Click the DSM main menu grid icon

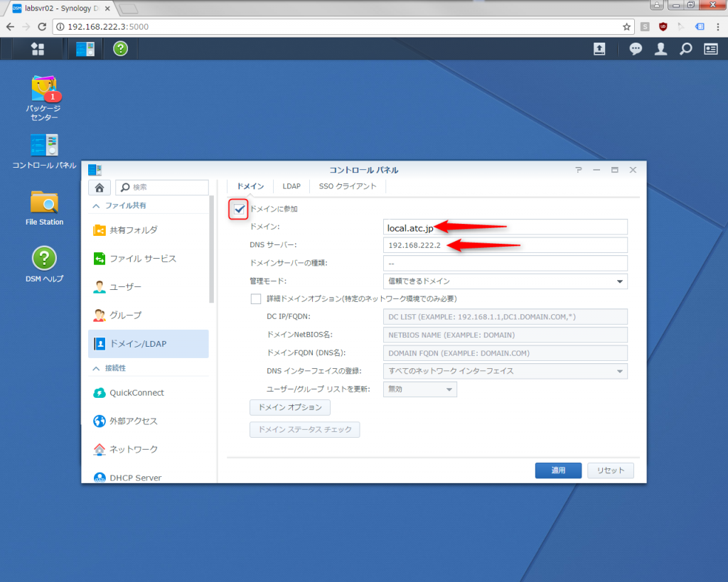[38, 48]
